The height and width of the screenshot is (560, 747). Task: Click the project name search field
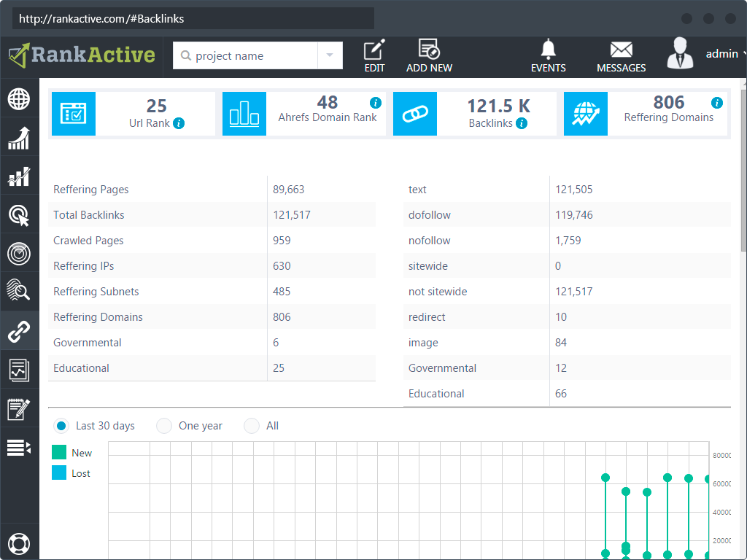tap(245, 55)
